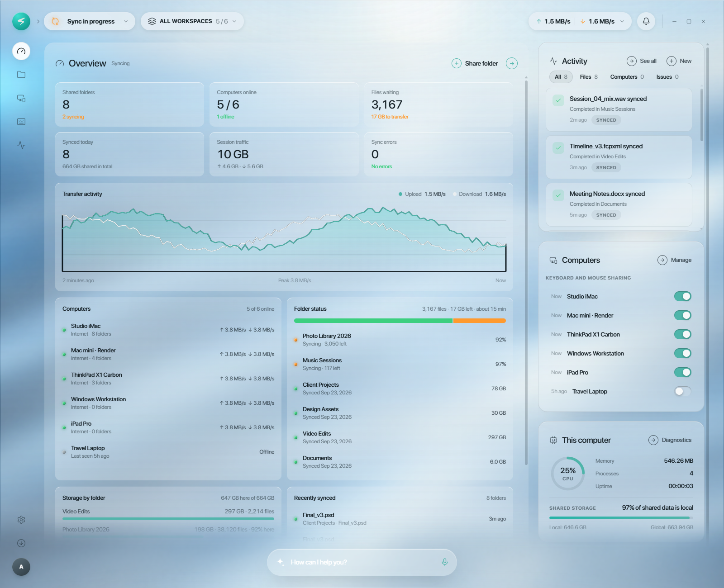Screen dimensions: 724x588
Task: Click the Transfer activity chart
Action: [284, 240]
